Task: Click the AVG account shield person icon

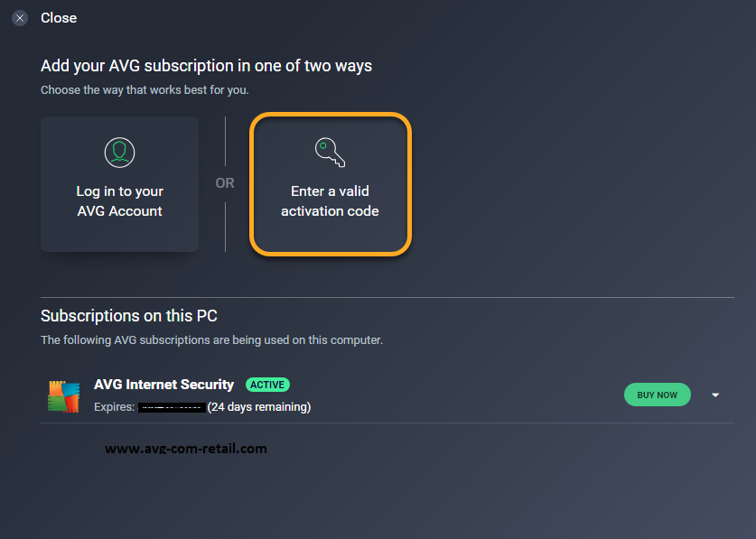Action: pyautogui.click(x=119, y=153)
